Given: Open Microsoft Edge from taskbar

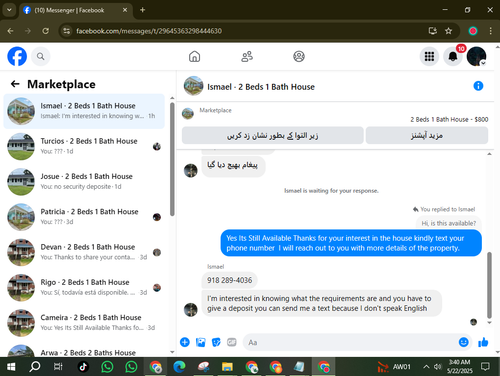Looking at the screenshot, I should [179, 367].
